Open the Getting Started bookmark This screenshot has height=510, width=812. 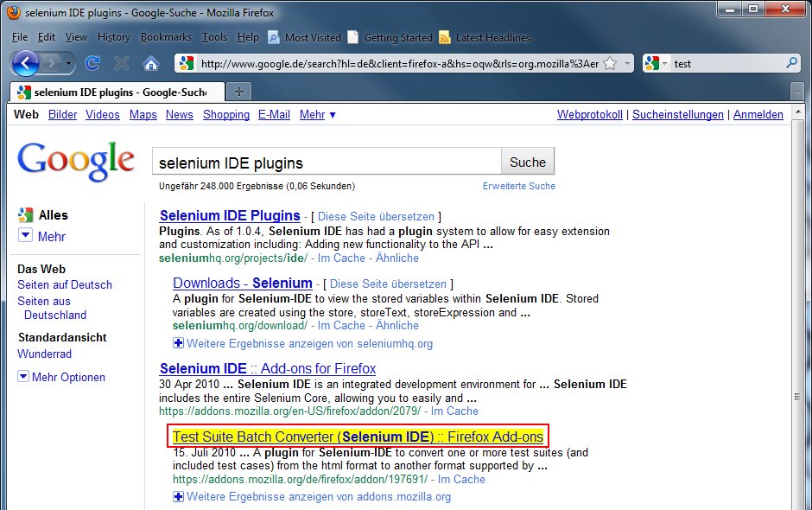[x=391, y=37]
